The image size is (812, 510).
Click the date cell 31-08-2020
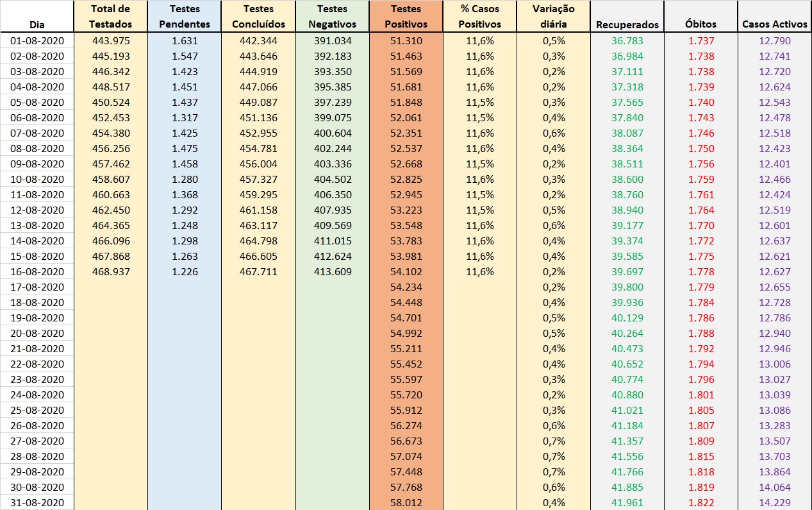coord(37,503)
